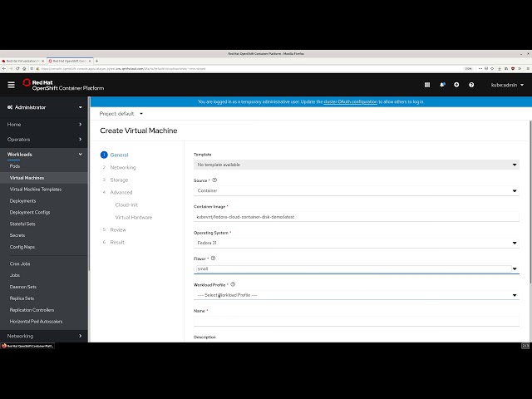This screenshot has height=399, width=532.
Task: Click the Administrator perspective gear icon
Action: pyautogui.click(x=10, y=107)
